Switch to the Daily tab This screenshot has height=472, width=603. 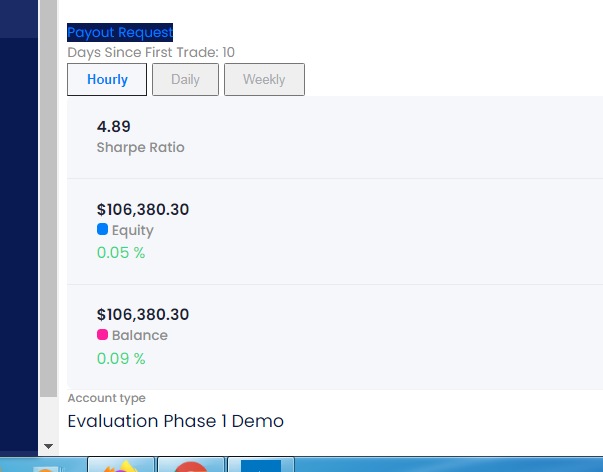185,80
